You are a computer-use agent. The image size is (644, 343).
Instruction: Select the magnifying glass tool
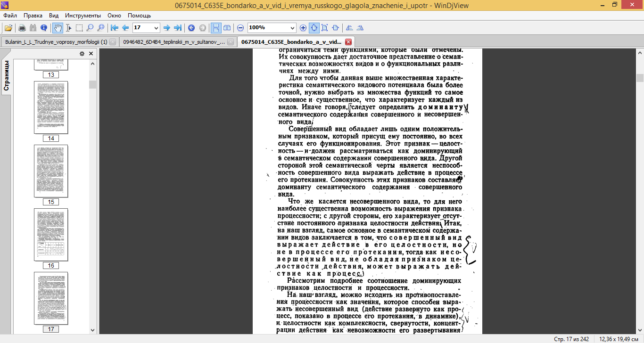point(90,28)
